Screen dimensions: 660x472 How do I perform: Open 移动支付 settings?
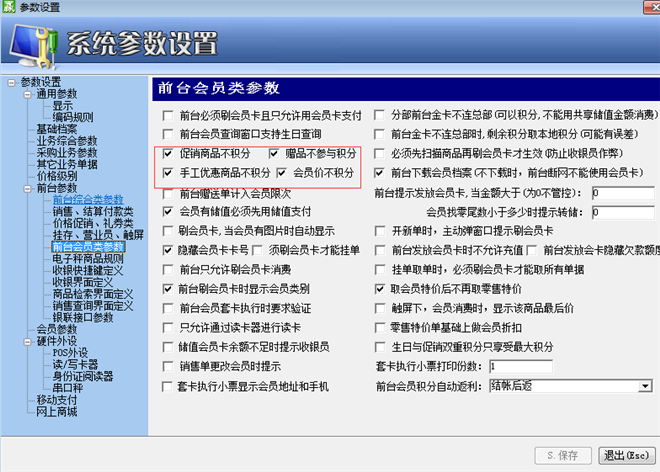click(57, 400)
